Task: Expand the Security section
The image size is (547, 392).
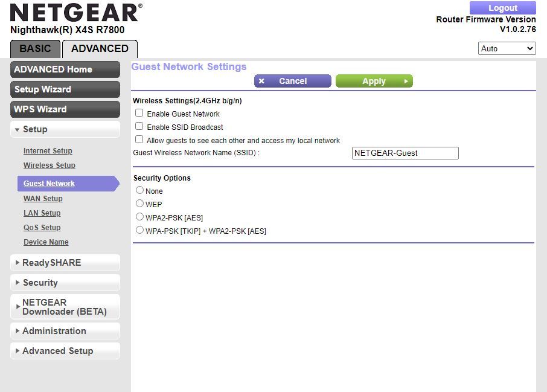Action: pyautogui.click(x=65, y=283)
